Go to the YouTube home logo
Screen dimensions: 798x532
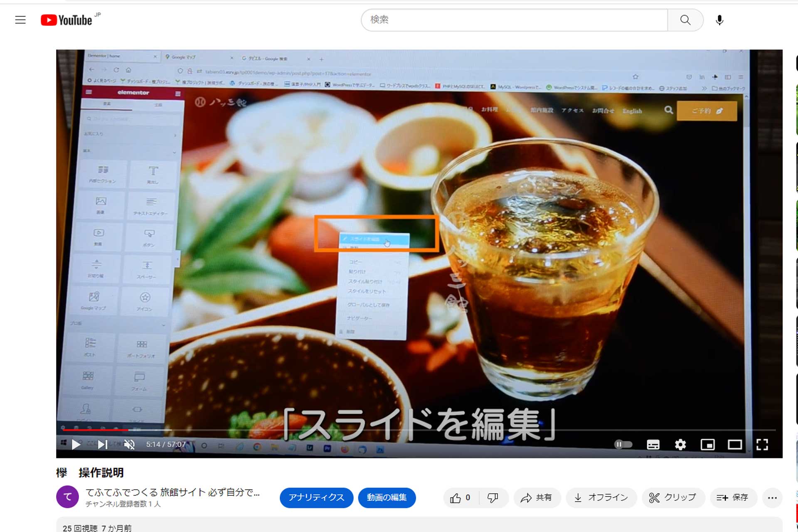(x=66, y=20)
